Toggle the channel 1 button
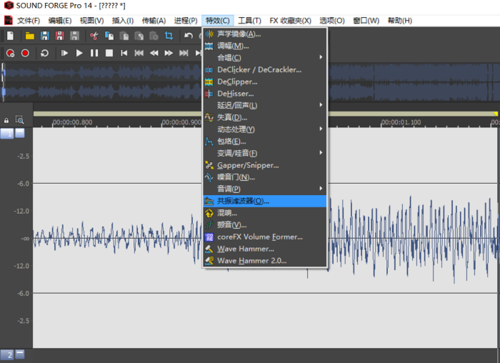500x363 pixels. tap(7, 134)
